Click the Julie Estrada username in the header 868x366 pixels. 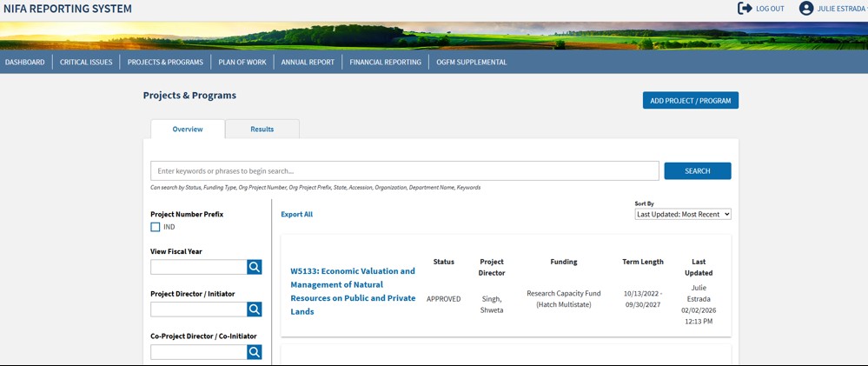pos(842,9)
